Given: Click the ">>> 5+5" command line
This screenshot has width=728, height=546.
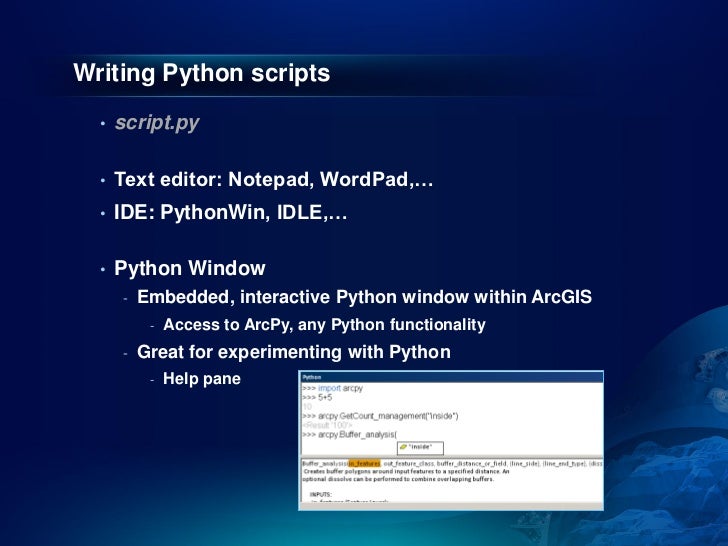Looking at the screenshot, I should click(x=317, y=397).
